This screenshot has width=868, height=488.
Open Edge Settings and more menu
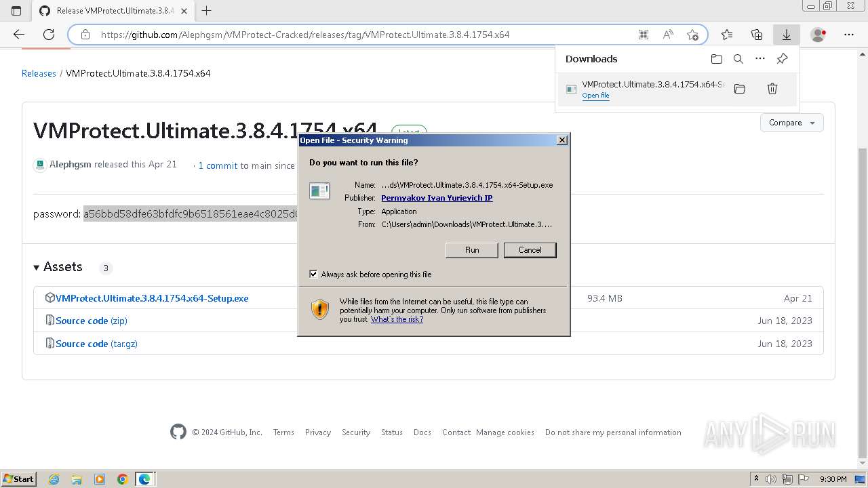(849, 35)
